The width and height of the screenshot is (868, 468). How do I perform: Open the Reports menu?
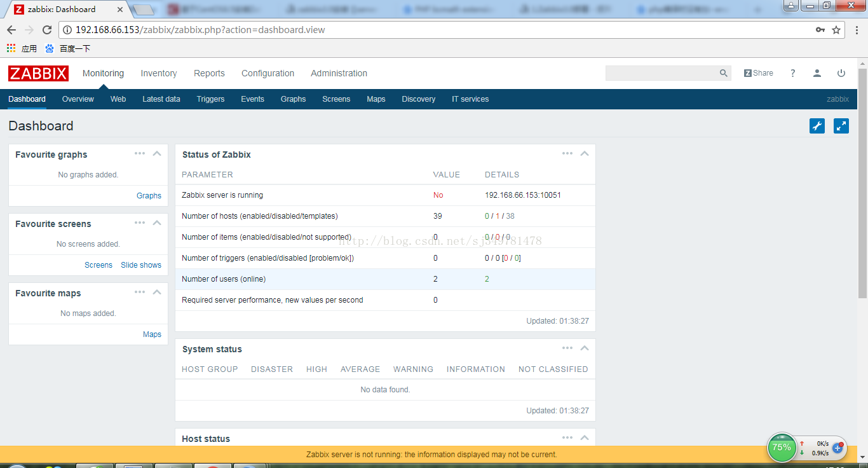tap(209, 73)
